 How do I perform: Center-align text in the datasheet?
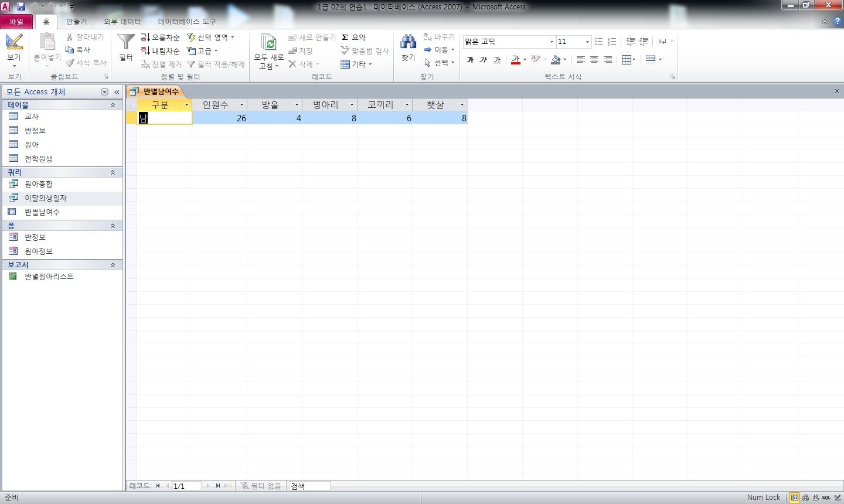pyautogui.click(x=594, y=60)
